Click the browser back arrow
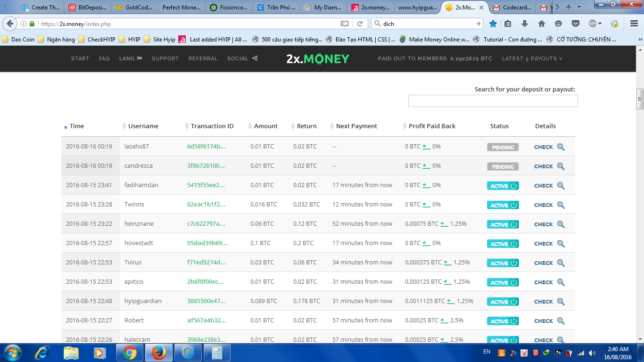Image resolution: width=644 pixels, height=362 pixels. coord(9,24)
